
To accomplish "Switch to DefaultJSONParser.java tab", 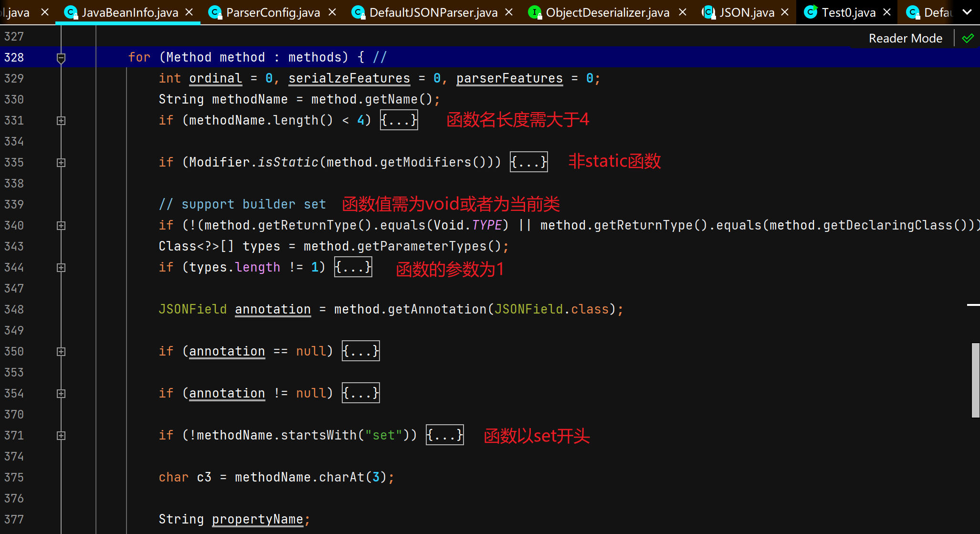I will (x=433, y=12).
